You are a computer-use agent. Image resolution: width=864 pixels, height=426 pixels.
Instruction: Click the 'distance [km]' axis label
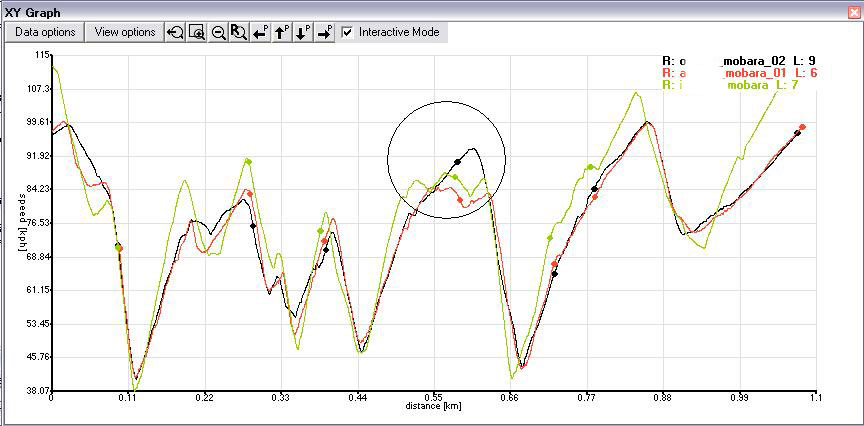pos(434,407)
